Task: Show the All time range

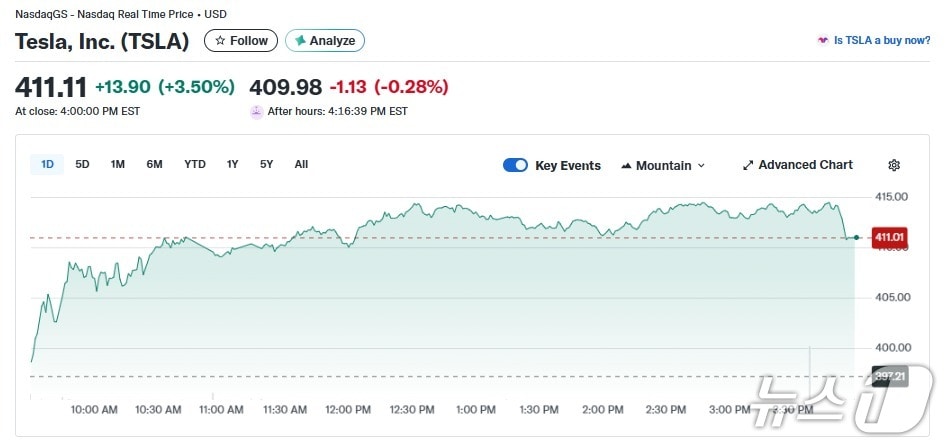Action: (x=301, y=164)
